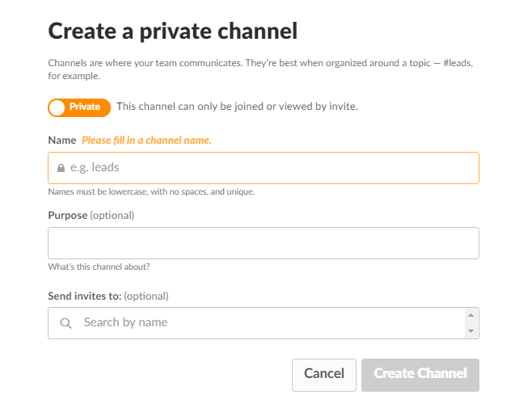Click the Create Channel button
This screenshot has width=532, height=420.
[x=420, y=374]
